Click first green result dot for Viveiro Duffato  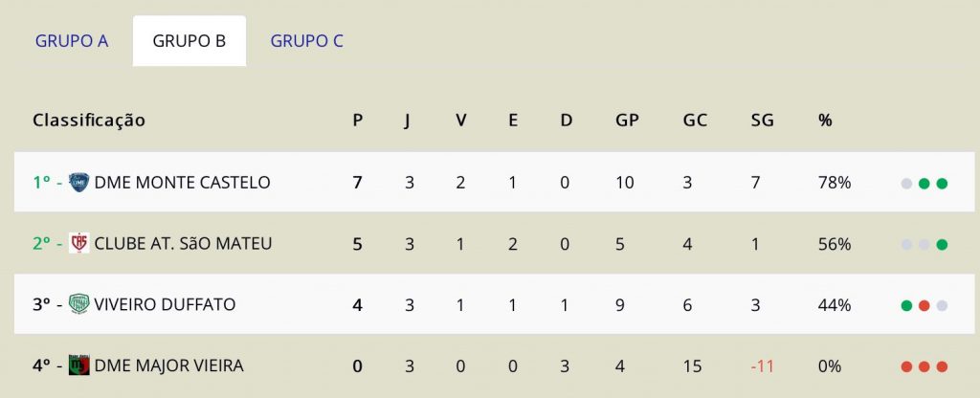coord(906,305)
